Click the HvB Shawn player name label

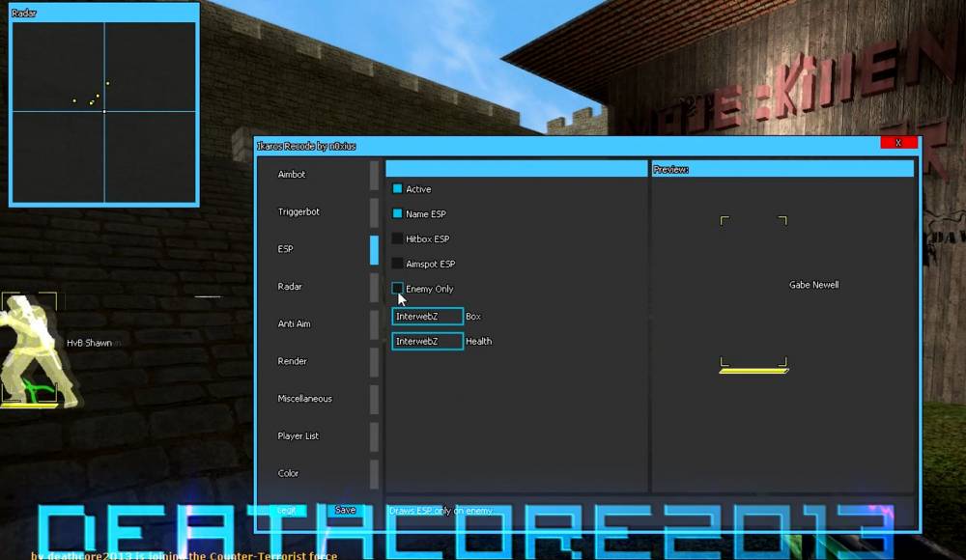[x=89, y=343]
